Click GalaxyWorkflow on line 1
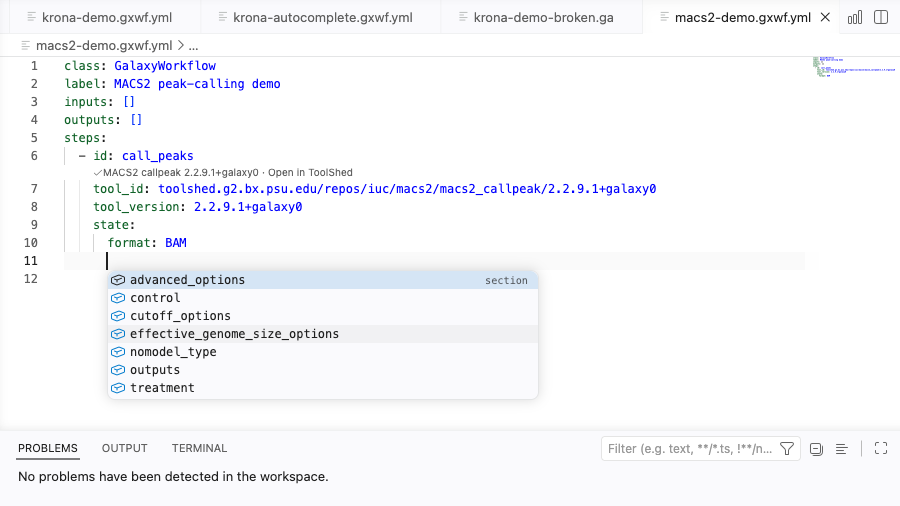 coord(165,66)
